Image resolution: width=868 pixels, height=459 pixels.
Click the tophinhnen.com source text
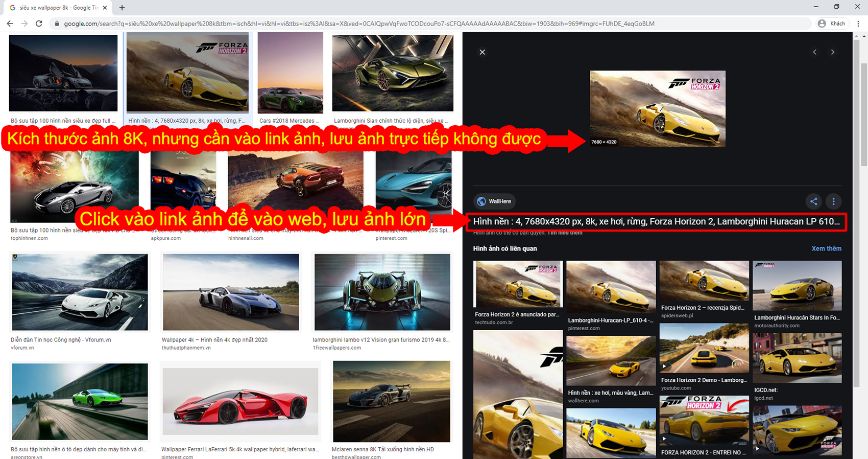[29, 239]
